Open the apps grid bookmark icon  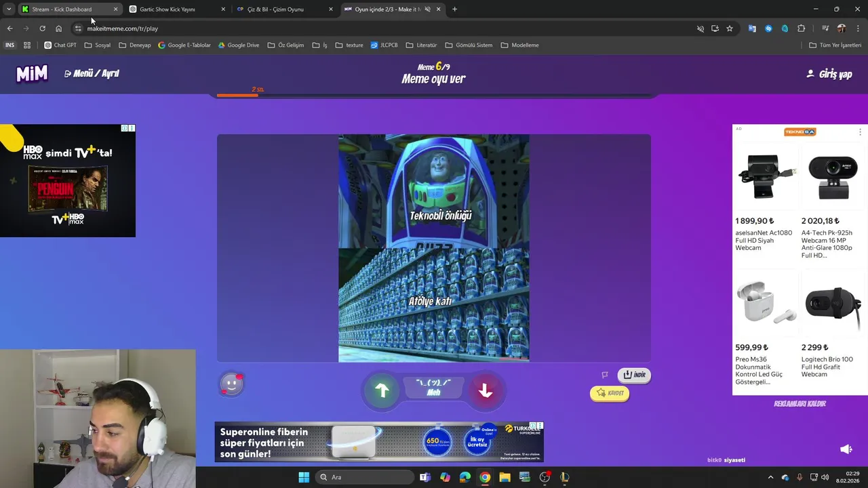pyautogui.click(x=27, y=45)
